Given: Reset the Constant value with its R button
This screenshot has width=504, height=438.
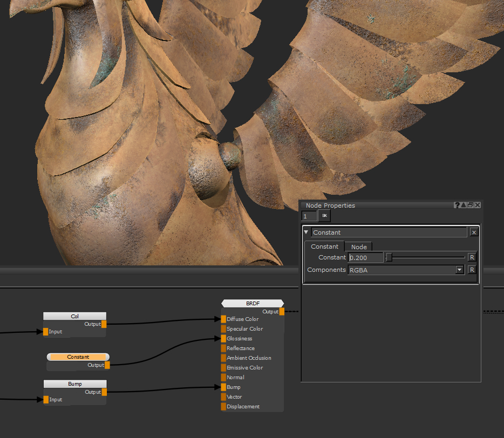Looking at the screenshot, I should tap(471, 257).
